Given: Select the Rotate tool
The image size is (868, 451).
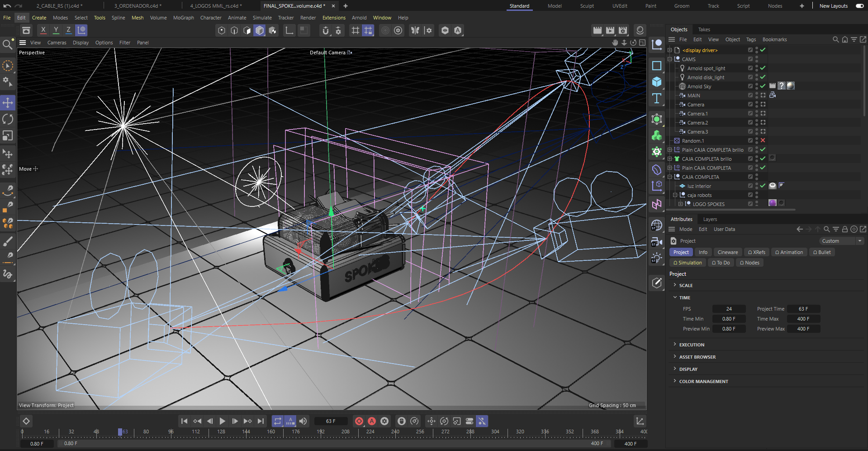Looking at the screenshot, I should point(8,120).
